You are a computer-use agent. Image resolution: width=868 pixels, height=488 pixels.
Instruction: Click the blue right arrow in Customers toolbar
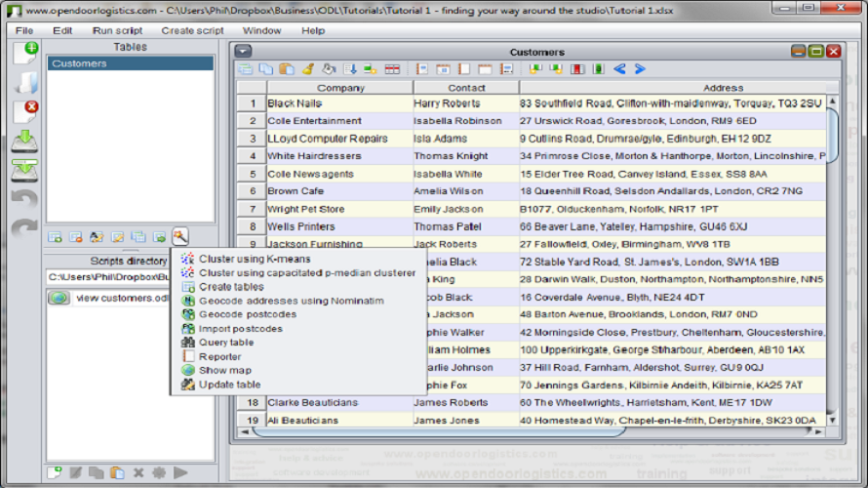(x=640, y=69)
